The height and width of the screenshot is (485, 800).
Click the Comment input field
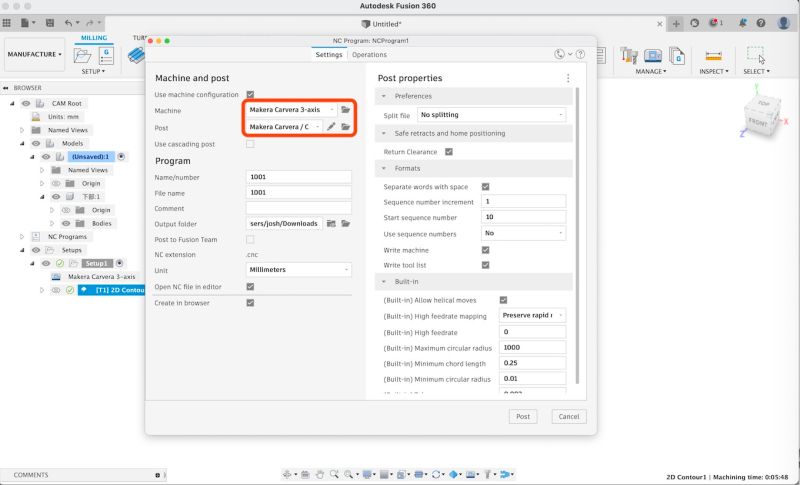pos(298,208)
